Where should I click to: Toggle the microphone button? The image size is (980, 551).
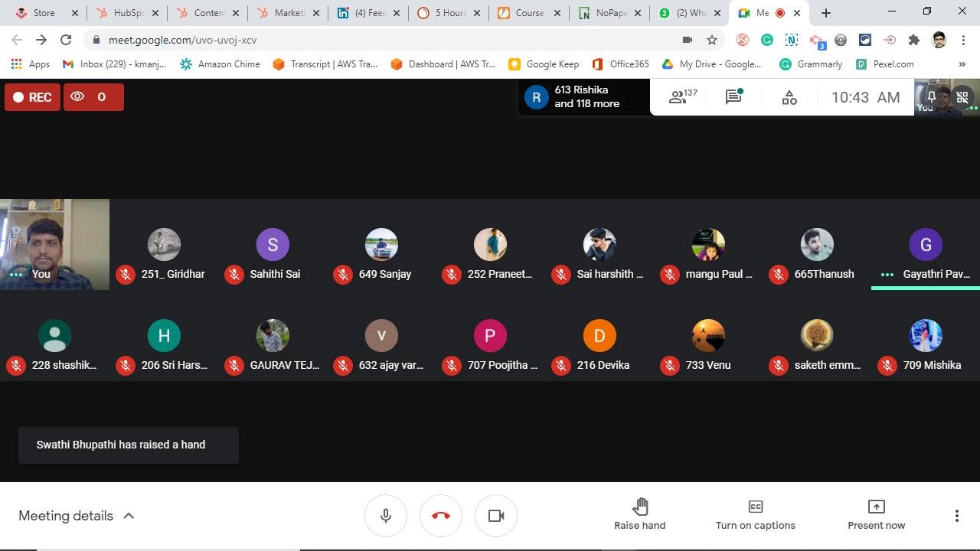[386, 516]
